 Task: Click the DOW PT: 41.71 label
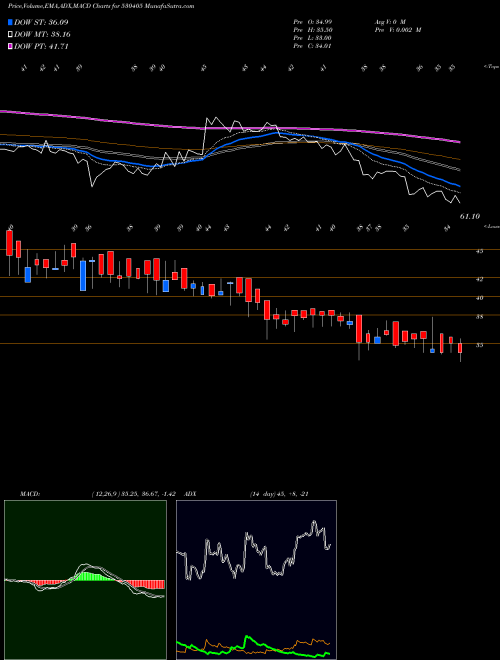tap(41, 46)
